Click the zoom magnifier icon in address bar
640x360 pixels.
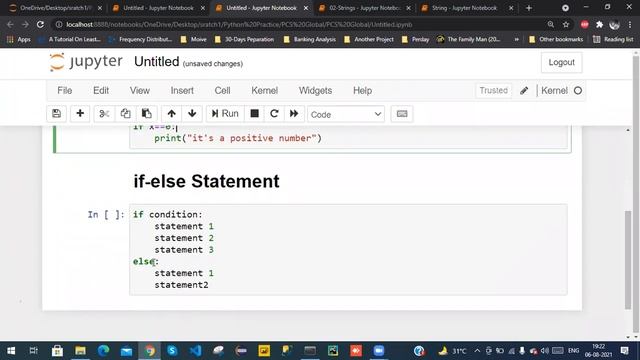(551, 24)
